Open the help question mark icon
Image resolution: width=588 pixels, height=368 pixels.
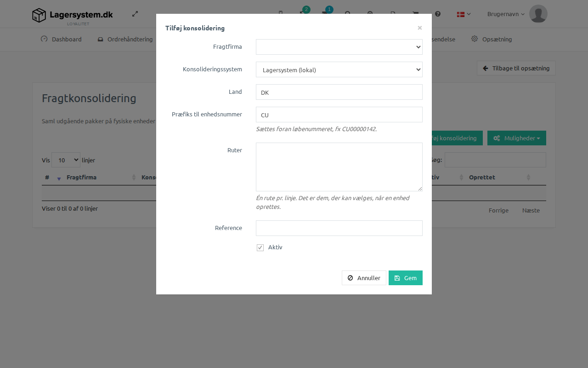[x=438, y=14]
